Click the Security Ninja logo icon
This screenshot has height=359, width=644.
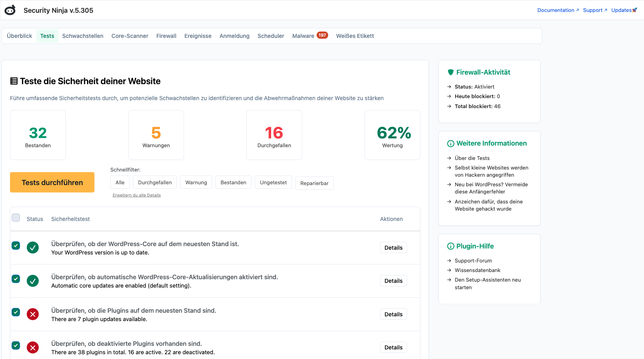tap(10, 10)
